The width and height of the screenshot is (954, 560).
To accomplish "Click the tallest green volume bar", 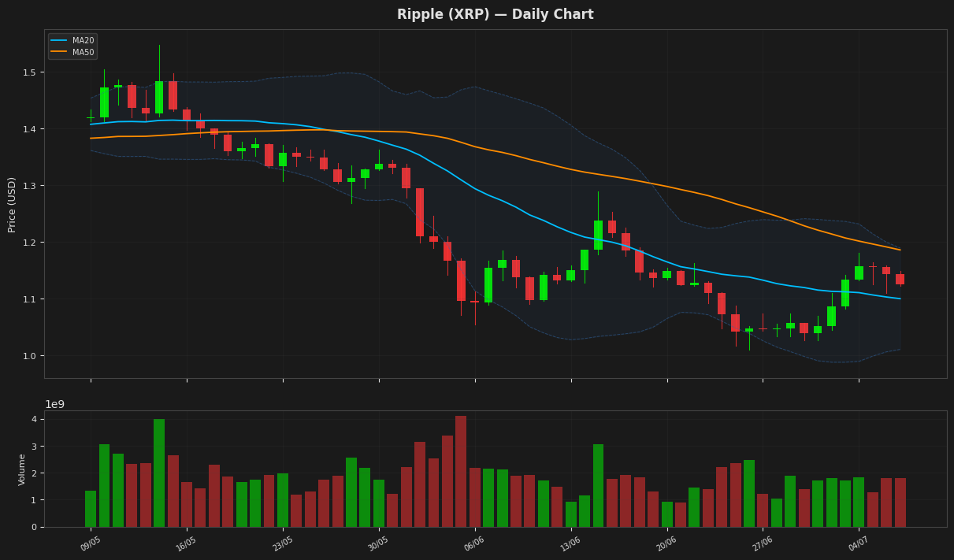I will [x=159, y=473].
